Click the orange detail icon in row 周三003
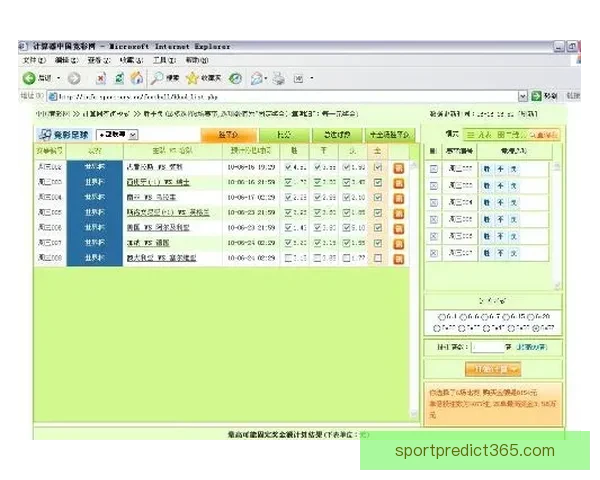Image resolution: width=600 pixels, height=480 pixels. click(x=399, y=183)
